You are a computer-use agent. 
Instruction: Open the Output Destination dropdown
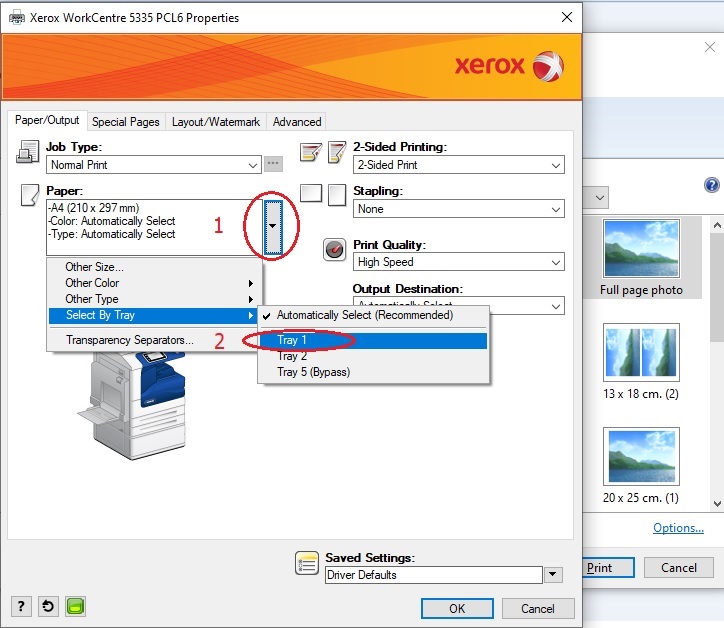(556, 306)
